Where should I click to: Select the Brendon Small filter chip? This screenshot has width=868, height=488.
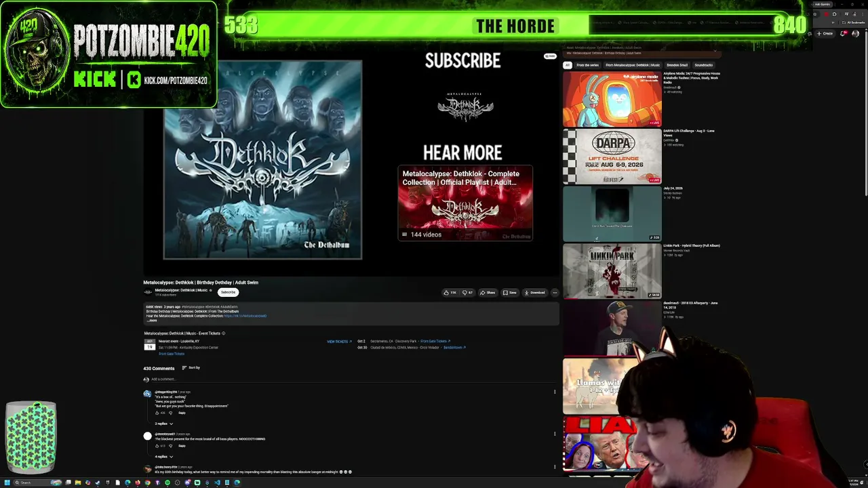pyautogui.click(x=677, y=65)
